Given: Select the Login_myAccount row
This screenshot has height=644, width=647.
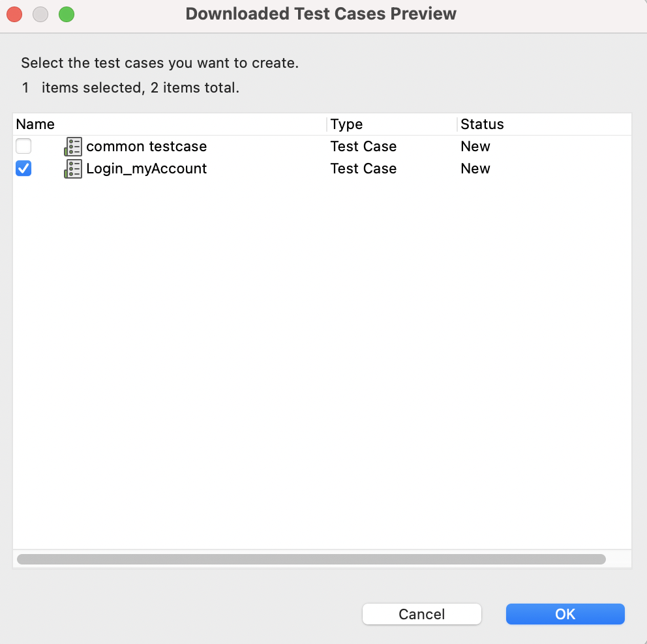Looking at the screenshot, I should (x=196, y=168).
